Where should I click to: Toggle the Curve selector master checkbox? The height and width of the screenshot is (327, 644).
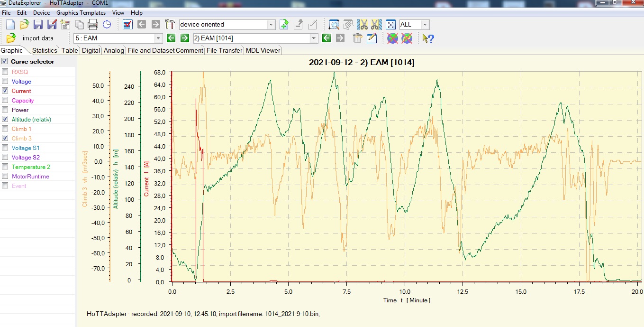[x=5, y=62]
